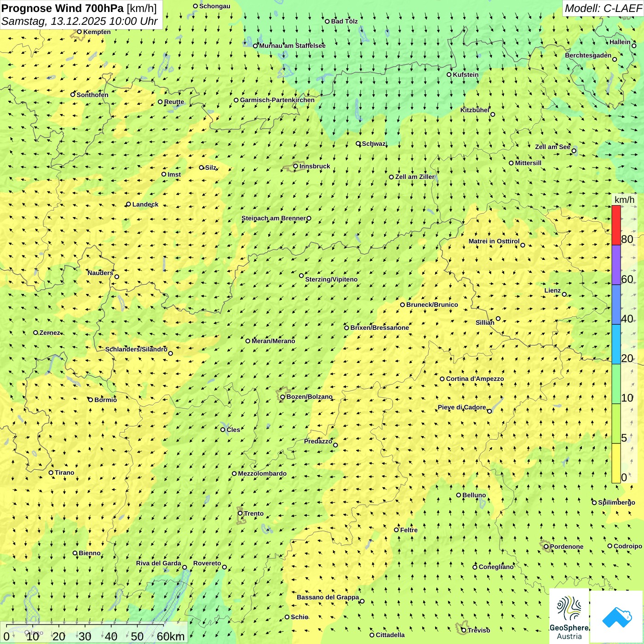Click the red 80 km/h legend segment

pyautogui.click(x=616, y=225)
